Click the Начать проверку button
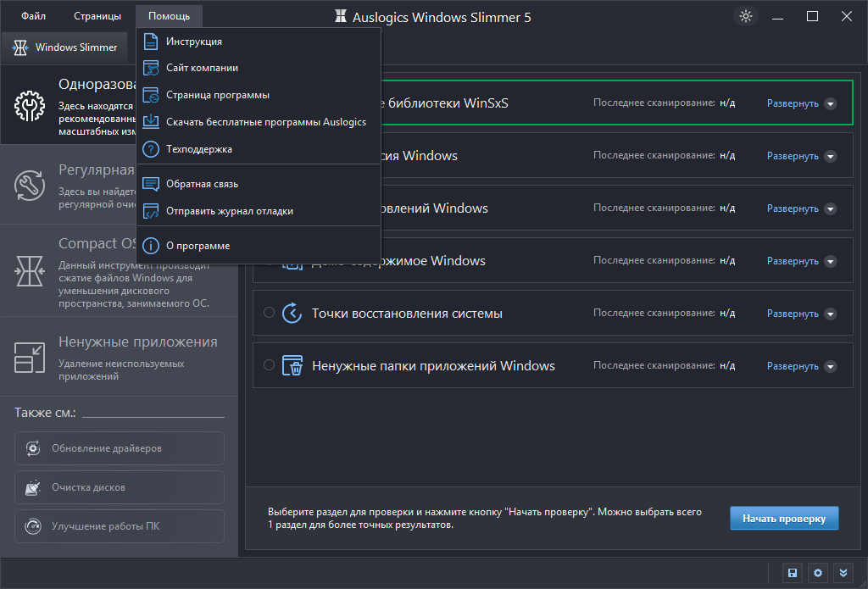Image resolution: width=868 pixels, height=589 pixels. point(784,519)
